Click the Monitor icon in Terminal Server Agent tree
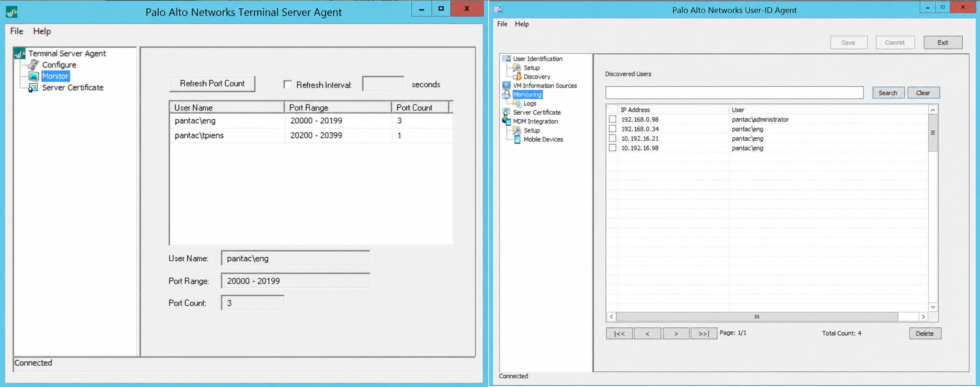The height and width of the screenshot is (387, 980). pos(34,76)
